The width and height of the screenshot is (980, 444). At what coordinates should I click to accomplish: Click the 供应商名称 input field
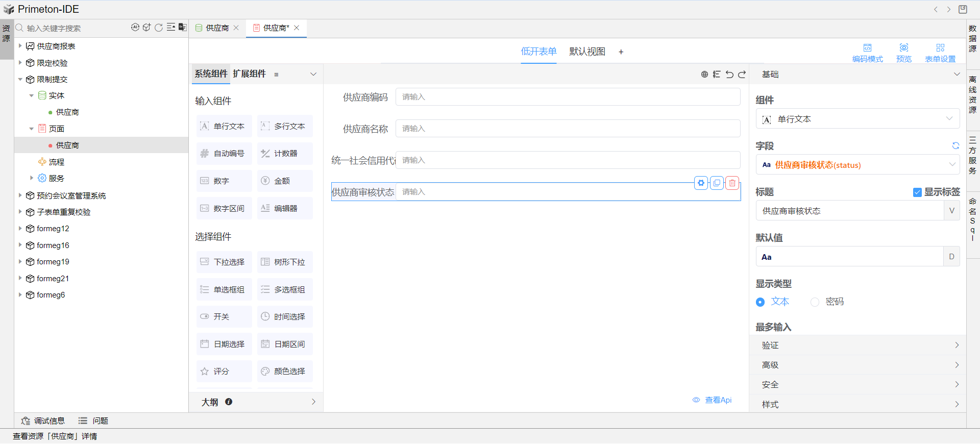[x=568, y=129]
